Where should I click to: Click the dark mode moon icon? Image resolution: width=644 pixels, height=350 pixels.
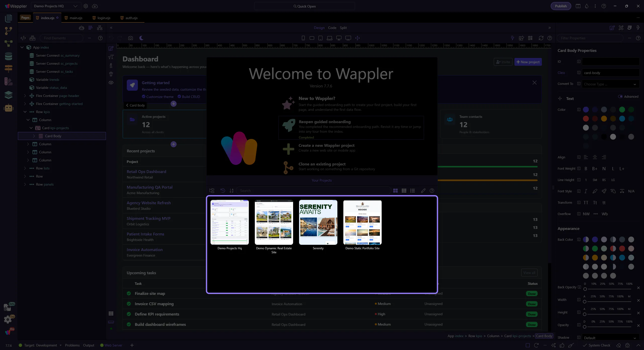click(141, 38)
